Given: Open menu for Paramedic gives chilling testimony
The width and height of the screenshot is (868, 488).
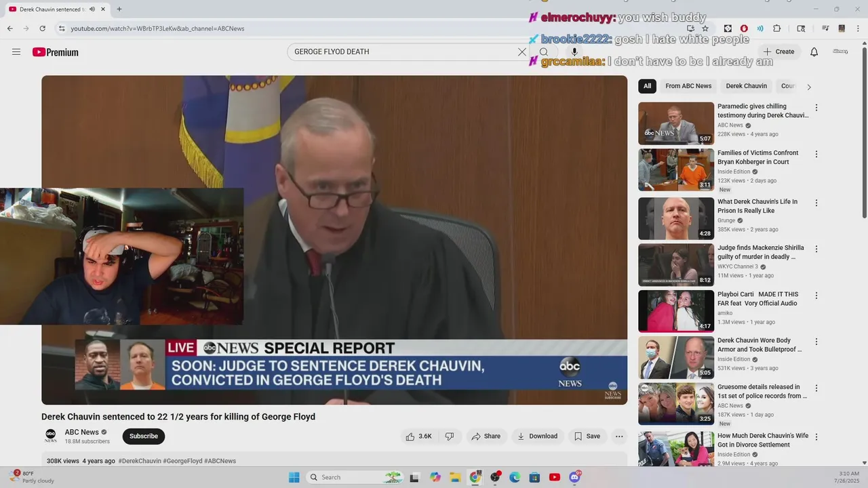Looking at the screenshot, I should pyautogui.click(x=816, y=108).
